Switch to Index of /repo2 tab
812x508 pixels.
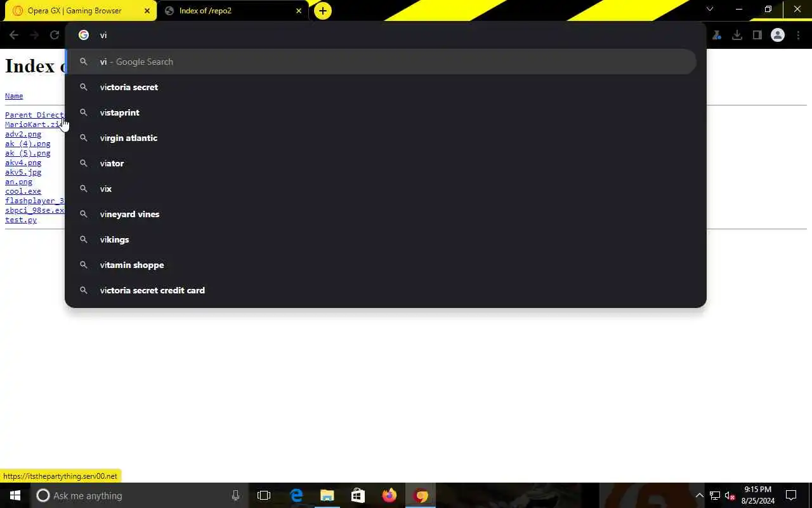(x=233, y=11)
